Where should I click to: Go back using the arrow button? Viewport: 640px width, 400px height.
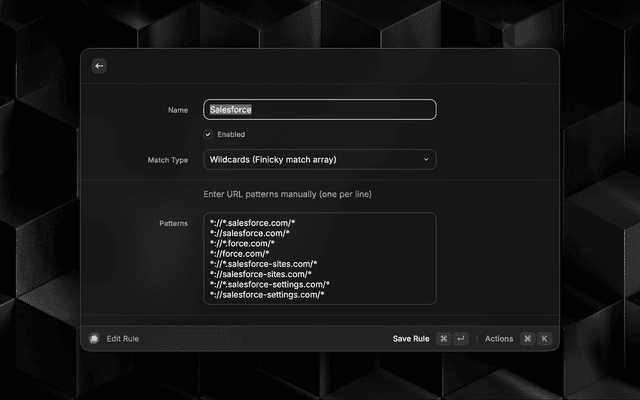[x=99, y=66]
